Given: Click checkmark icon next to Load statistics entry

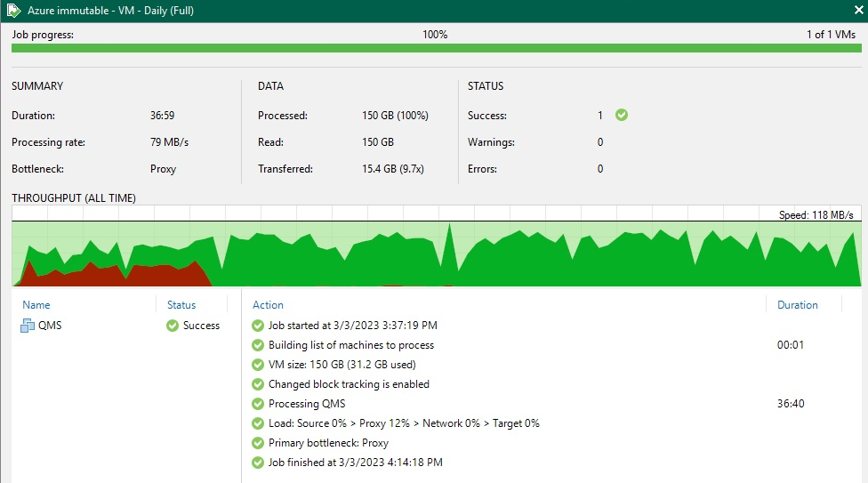Looking at the screenshot, I should coord(257,423).
